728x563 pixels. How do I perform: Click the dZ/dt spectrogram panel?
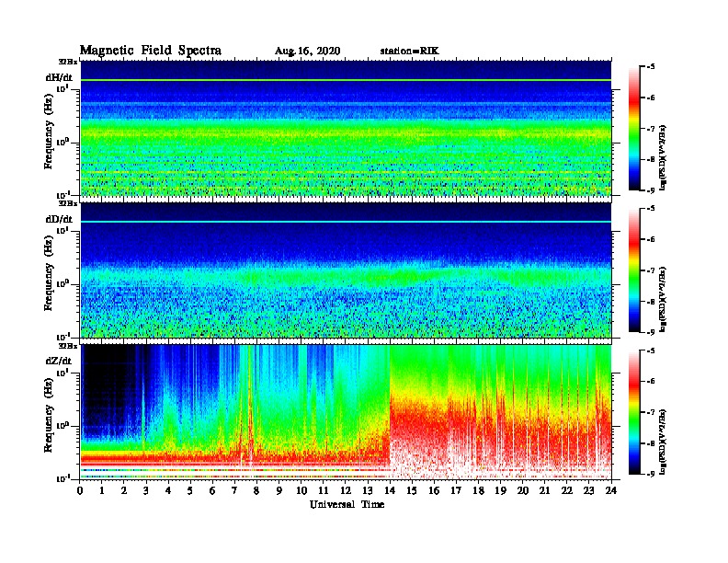pos(346,411)
